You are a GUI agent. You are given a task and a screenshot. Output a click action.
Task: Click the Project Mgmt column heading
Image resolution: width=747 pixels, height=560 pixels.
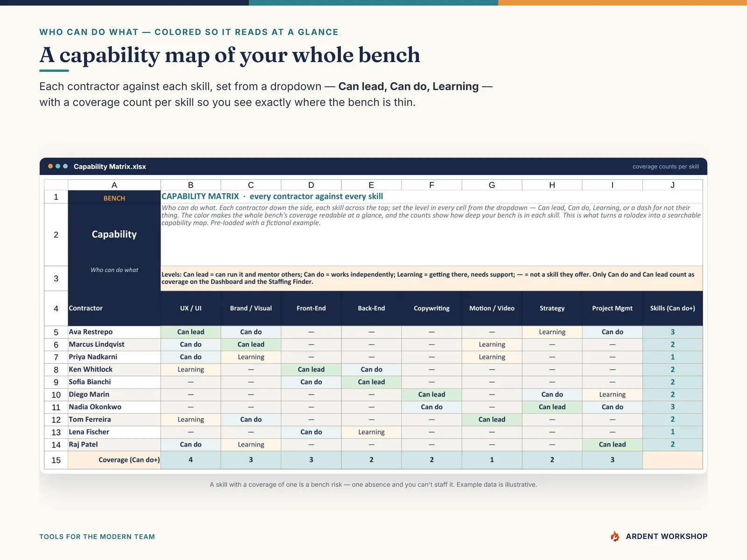[613, 308]
